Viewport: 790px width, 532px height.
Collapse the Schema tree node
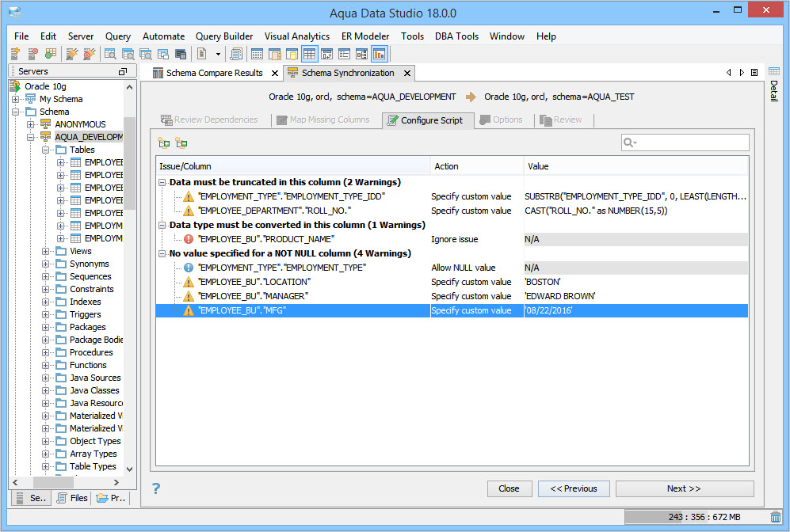point(16,112)
